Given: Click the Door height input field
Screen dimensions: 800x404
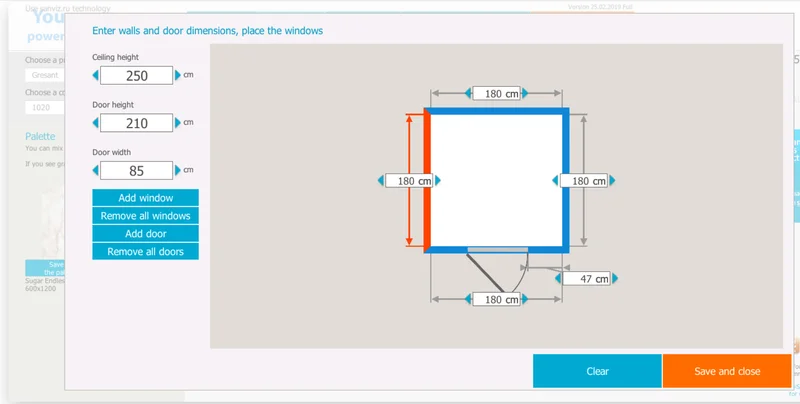Looking at the screenshot, I should coord(137,123).
